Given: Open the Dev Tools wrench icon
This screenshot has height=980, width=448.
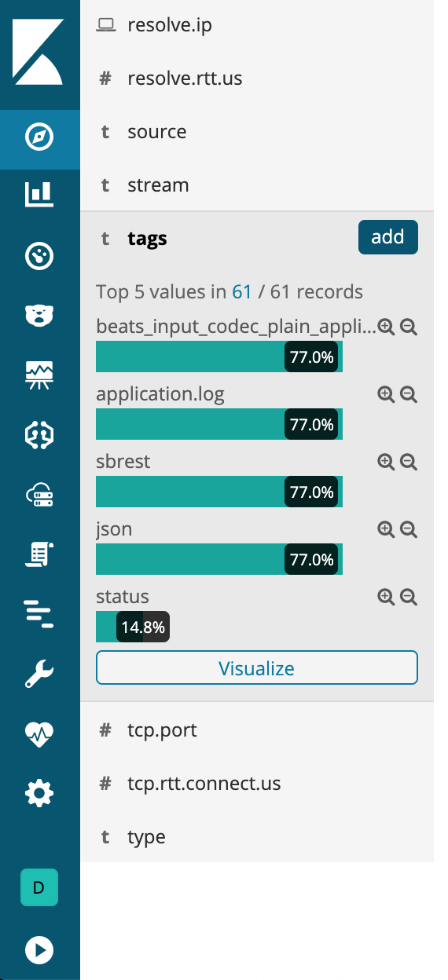Looking at the screenshot, I should pos(39,674).
